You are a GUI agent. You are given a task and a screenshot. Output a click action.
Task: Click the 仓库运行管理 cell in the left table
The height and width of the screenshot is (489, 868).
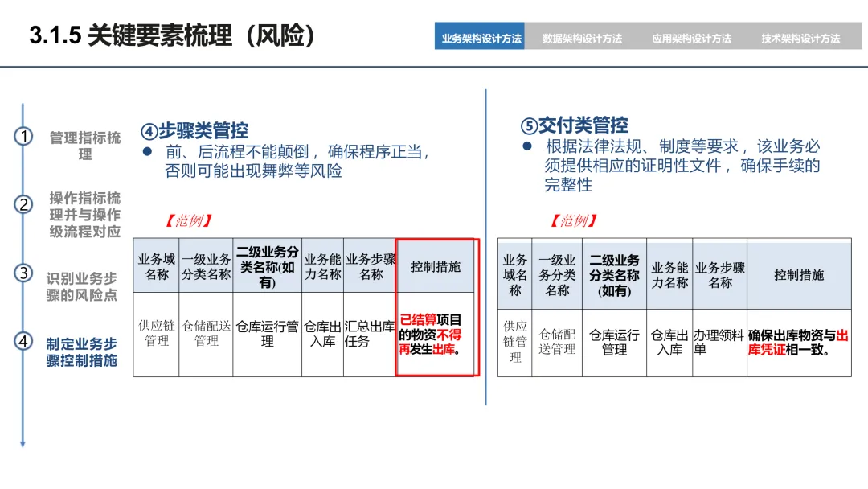[268, 335]
